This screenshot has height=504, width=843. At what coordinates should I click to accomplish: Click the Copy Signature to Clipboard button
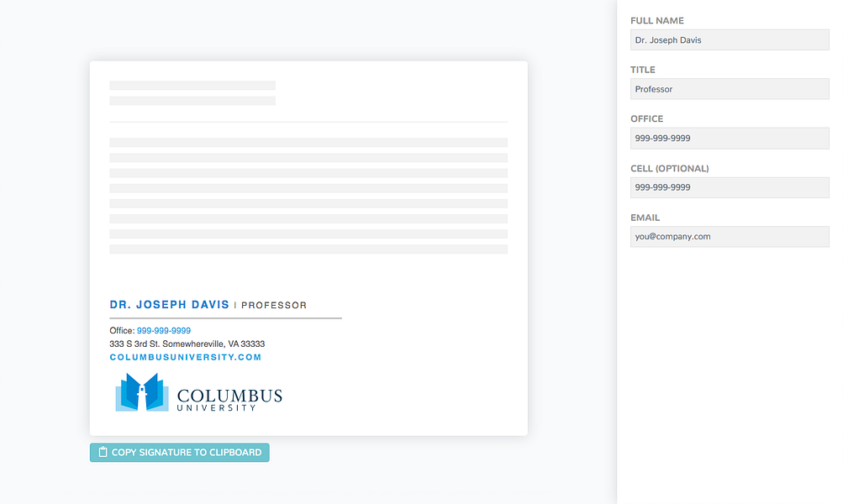coord(179,452)
